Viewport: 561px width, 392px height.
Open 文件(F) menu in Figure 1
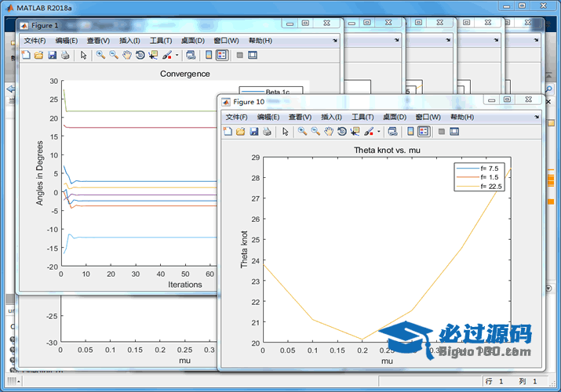35,41
